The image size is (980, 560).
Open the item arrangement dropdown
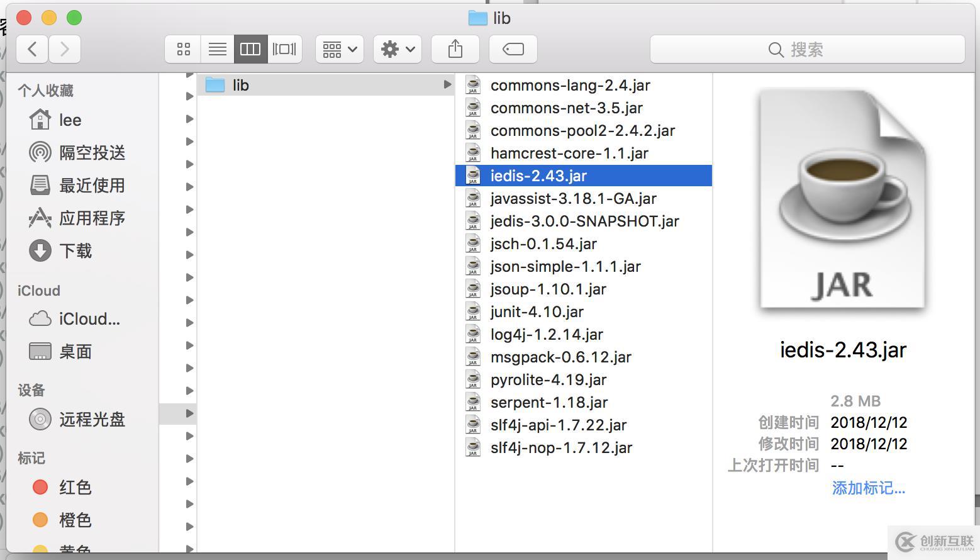click(x=339, y=49)
